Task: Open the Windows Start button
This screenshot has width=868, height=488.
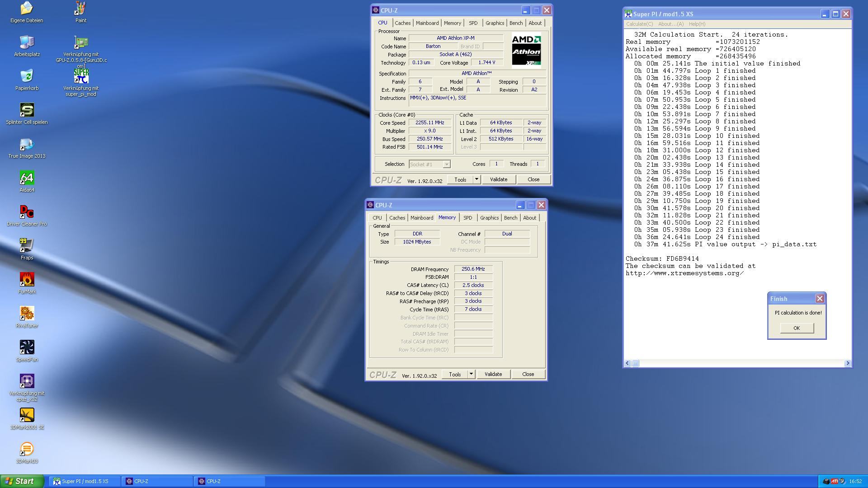Action: (22, 481)
